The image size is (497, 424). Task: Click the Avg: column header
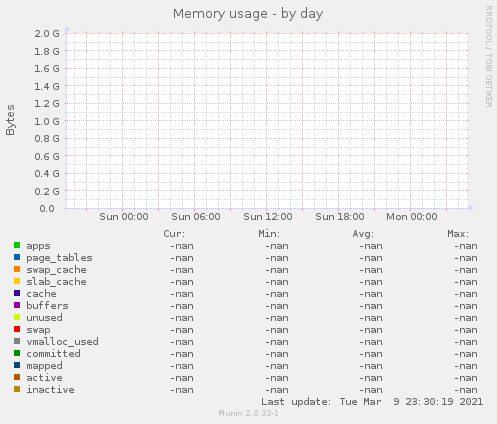363,234
